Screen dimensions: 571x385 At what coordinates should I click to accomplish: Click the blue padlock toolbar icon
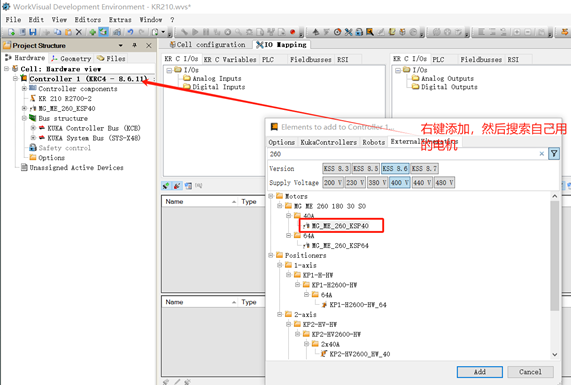coord(359,32)
